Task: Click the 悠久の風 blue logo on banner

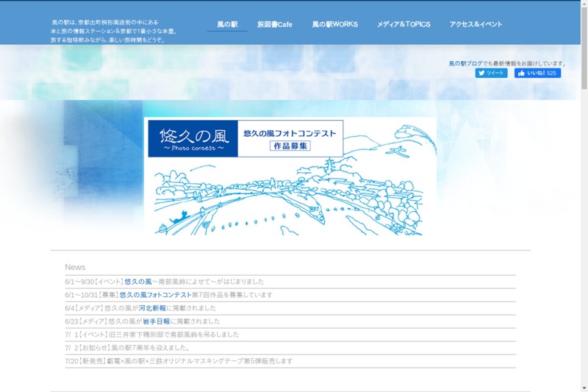Action: click(193, 138)
